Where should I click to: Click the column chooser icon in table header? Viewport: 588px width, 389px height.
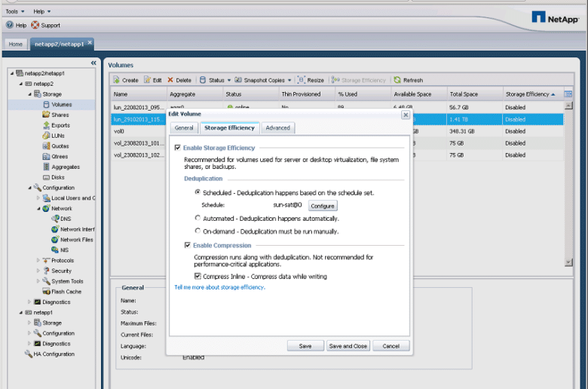pyautogui.click(x=568, y=94)
